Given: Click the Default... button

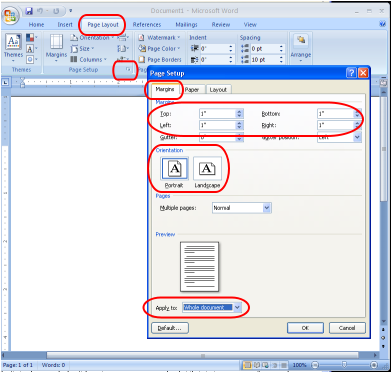Looking at the screenshot, I should (x=170, y=328).
